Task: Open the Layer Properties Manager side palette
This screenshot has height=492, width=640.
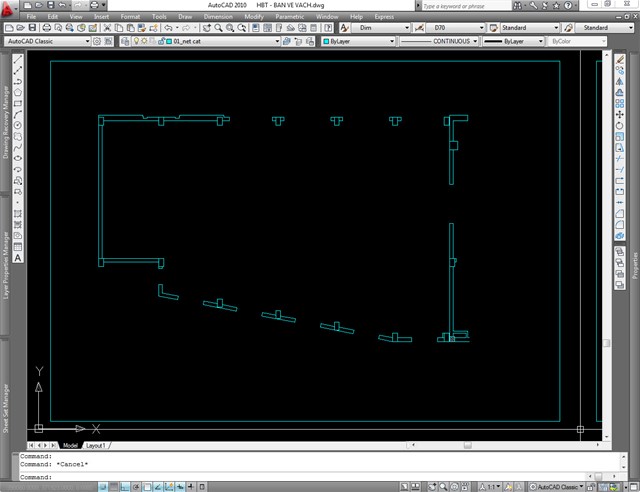Action: [x=6, y=265]
